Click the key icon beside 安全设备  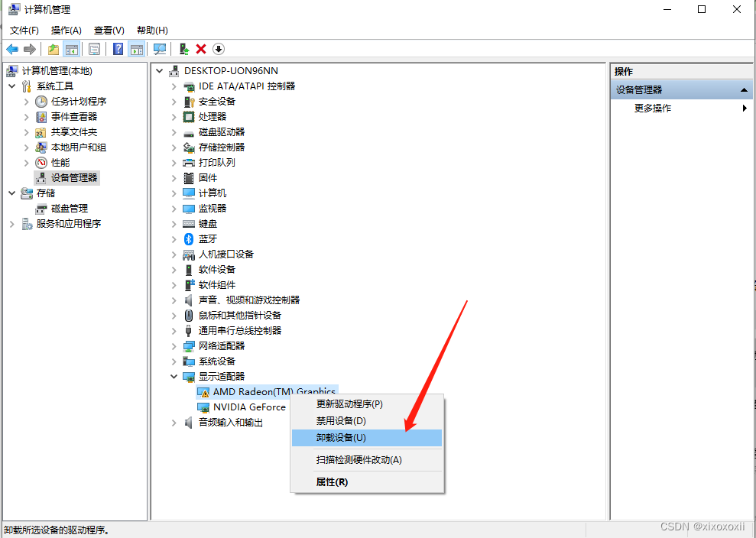click(x=189, y=101)
